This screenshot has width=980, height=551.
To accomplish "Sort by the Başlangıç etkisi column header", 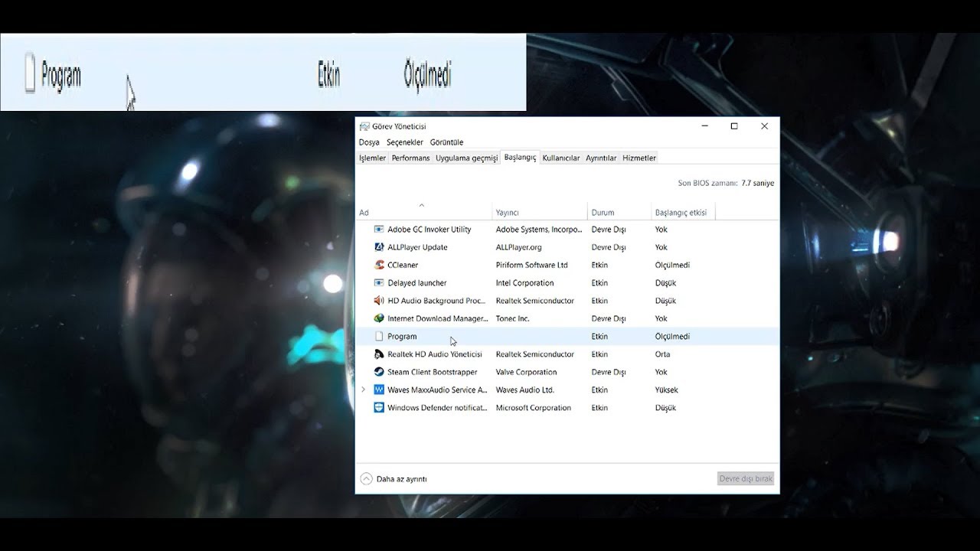I will pos(684,212).
